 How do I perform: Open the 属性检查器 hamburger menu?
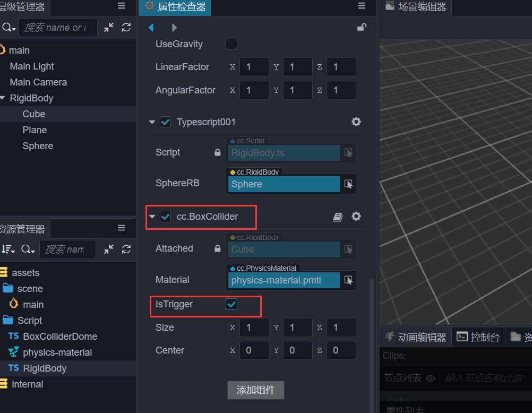coord(362,5)
